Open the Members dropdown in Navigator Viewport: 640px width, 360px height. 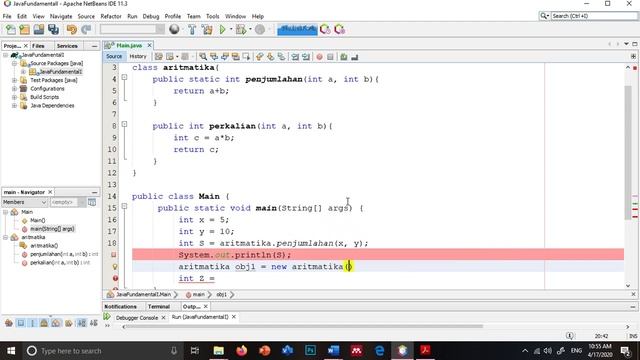pyautogui.click(x=24, y=202)
